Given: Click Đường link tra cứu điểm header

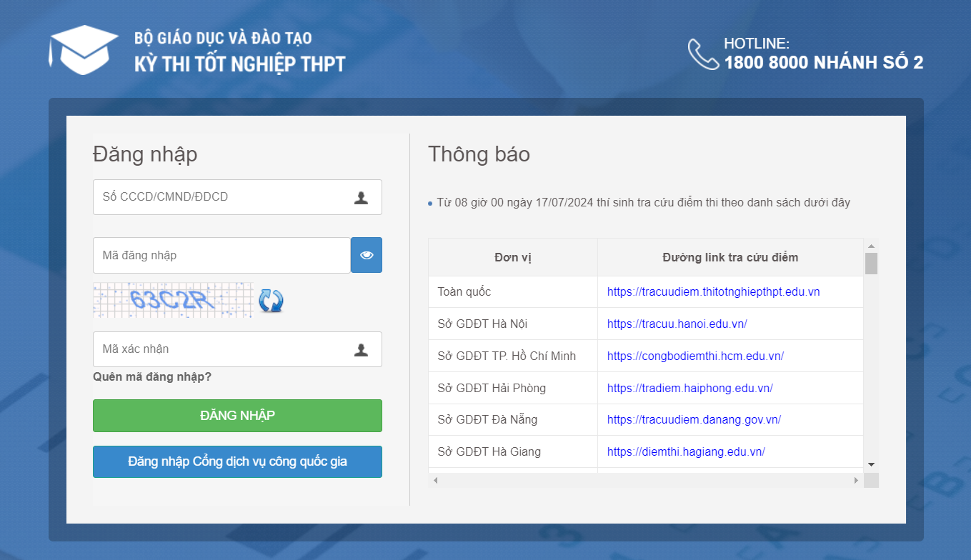Looking at the screenshot, I should [730, 257].
